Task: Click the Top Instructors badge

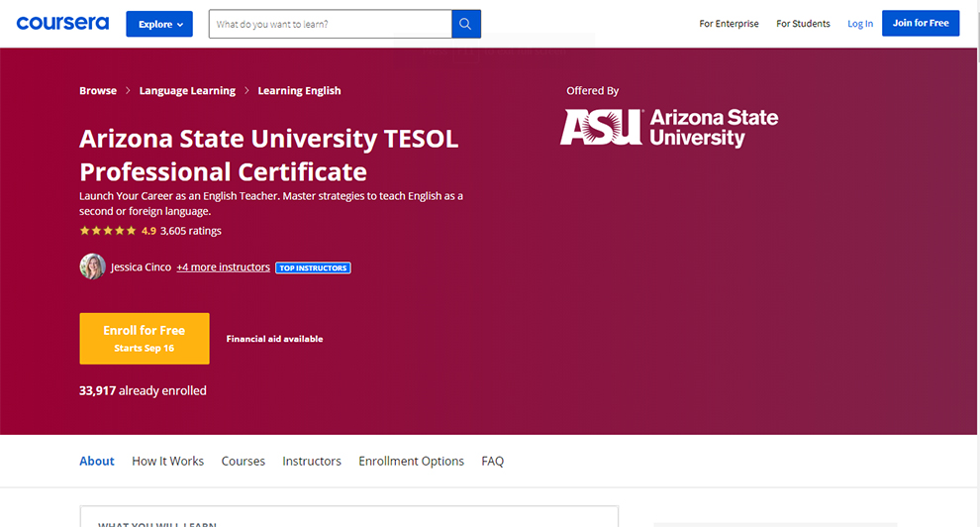Action: tap(313, 267)
